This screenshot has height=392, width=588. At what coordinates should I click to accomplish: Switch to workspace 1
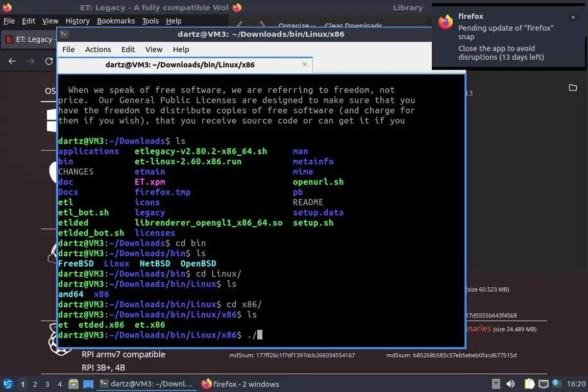[x=23, y=384]
